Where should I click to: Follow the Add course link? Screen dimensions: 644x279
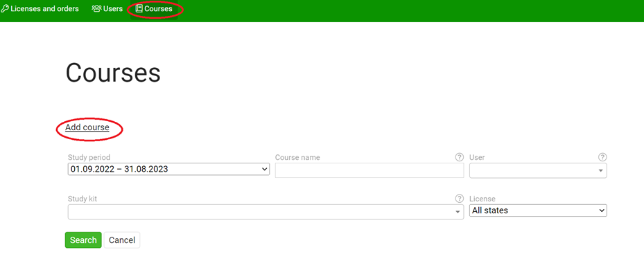(87, 127)
